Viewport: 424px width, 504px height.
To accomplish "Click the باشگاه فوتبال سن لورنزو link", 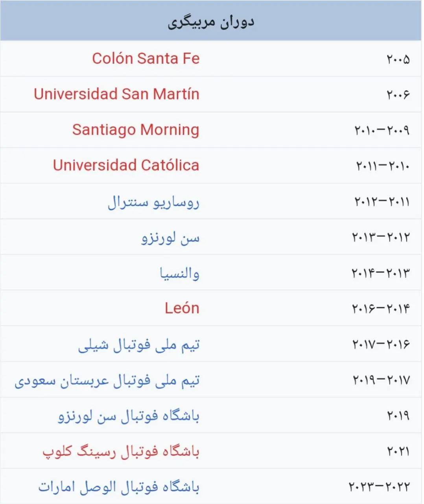I will pos(129,416).
